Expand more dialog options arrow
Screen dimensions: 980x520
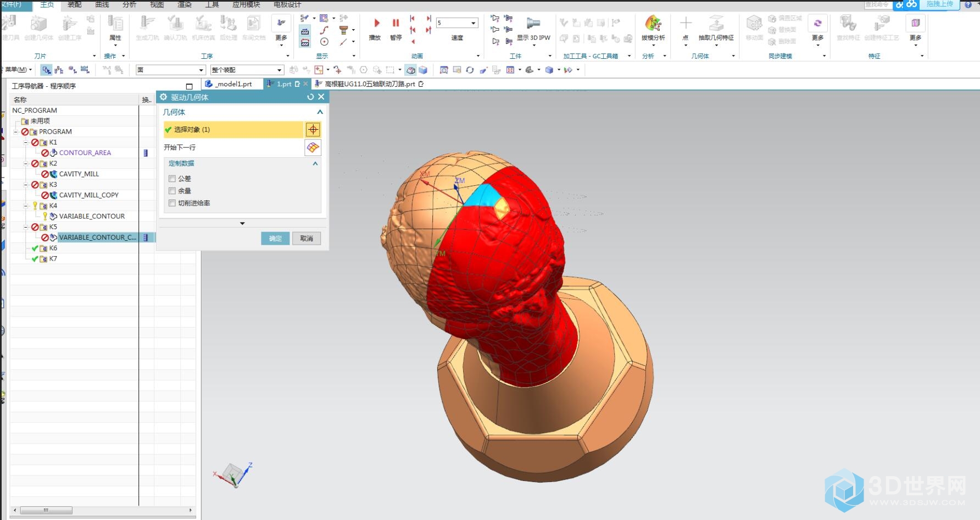tap(242, 224)
